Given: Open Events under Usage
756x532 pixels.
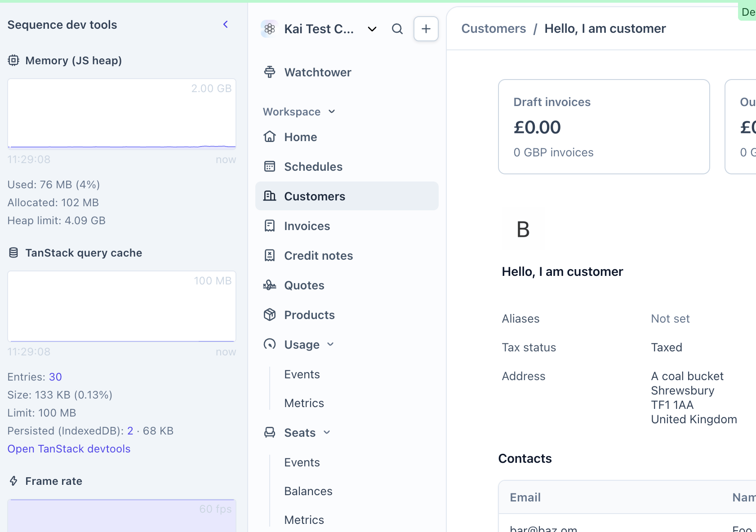Looking at the screenshot, I should (302, 374).
